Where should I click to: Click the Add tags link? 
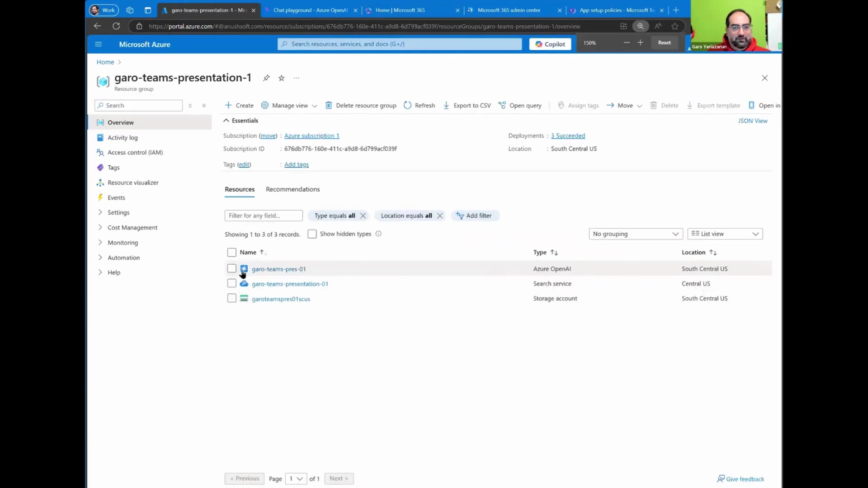pyautogui.click(x=297, y=164)
